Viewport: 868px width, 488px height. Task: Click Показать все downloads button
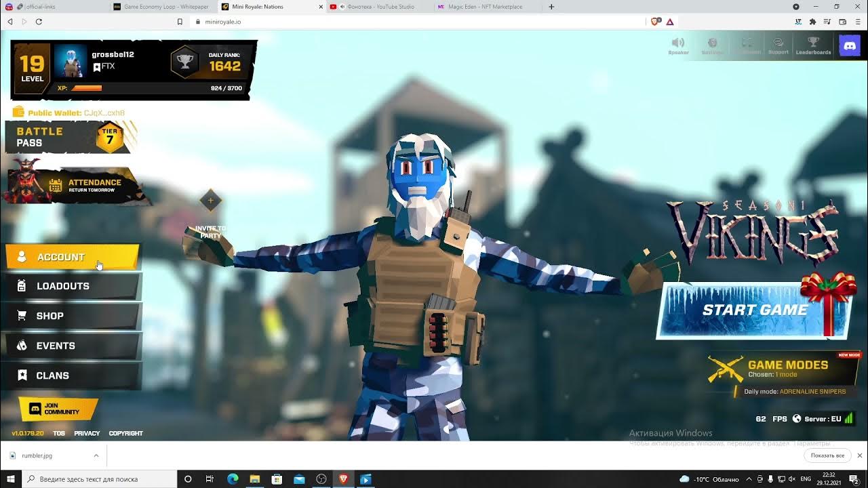827,455
